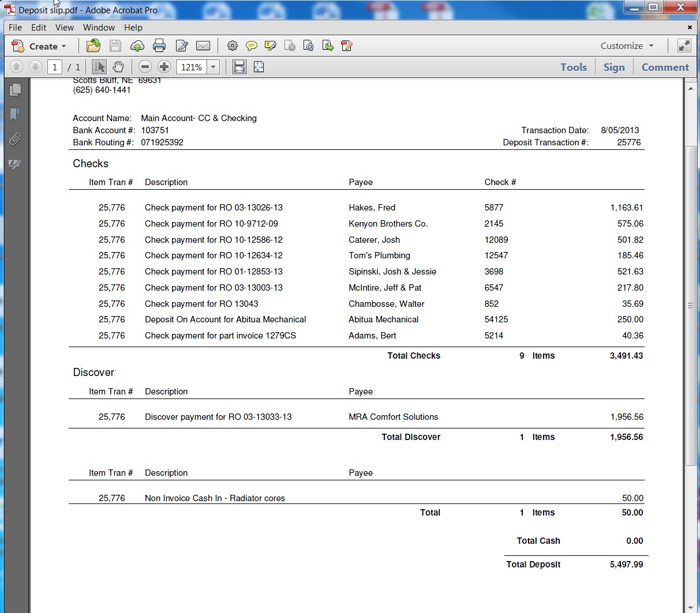Screen dimensions: 700x613
Task: Open the Sign pane
Action: tap(614, 67)
